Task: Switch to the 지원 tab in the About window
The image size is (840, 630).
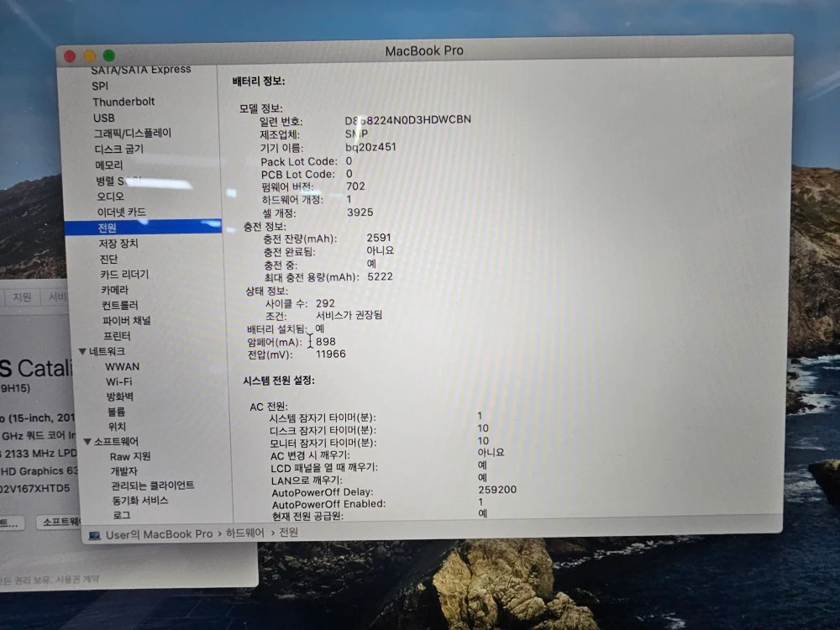Action: point(23,297)
